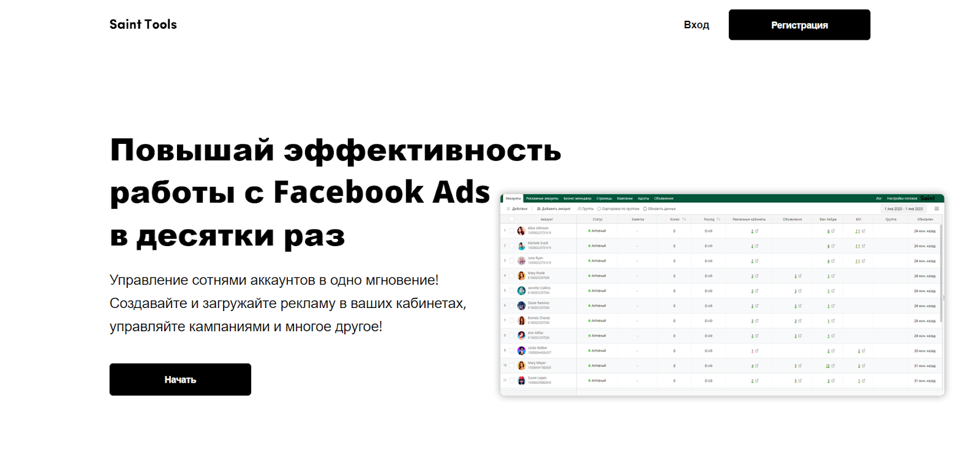This screenshot has width=980, height=469.
Task: Click the Обновить данные refresh icon
Action: pos(645,209)
